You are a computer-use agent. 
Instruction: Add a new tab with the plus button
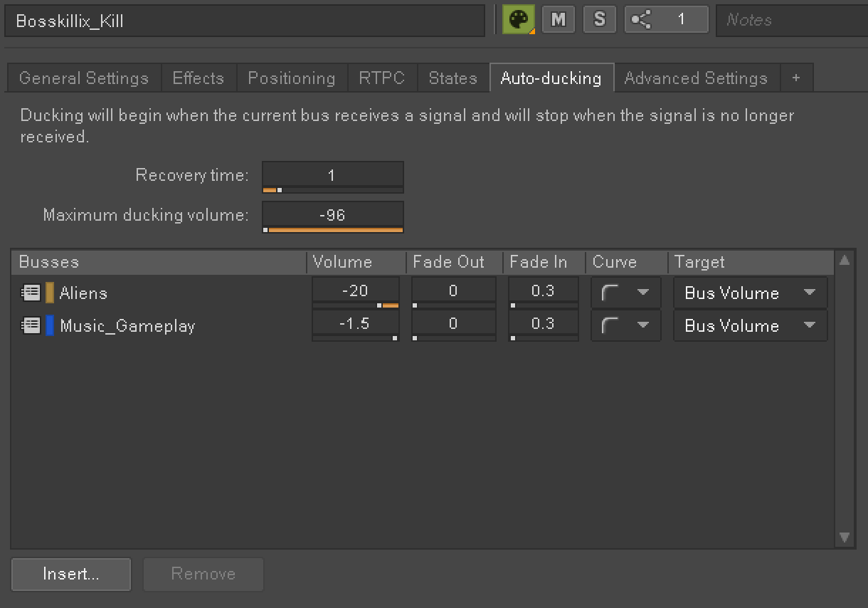point(795,78)
